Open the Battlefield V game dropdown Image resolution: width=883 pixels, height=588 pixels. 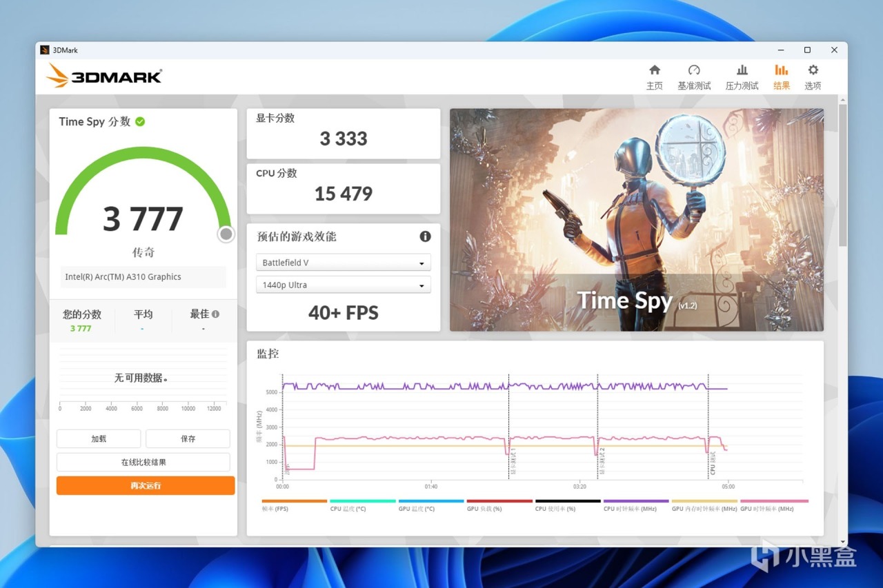pyautogui.click(x=343, y=263)
